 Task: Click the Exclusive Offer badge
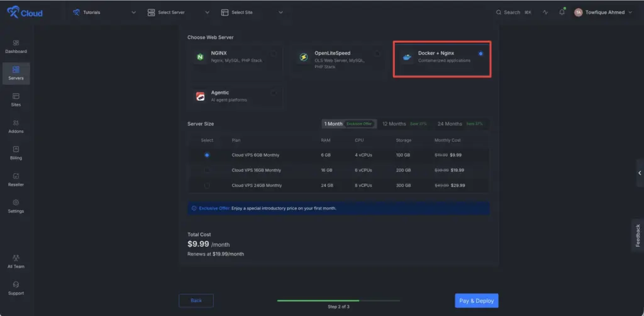[359, 123]
